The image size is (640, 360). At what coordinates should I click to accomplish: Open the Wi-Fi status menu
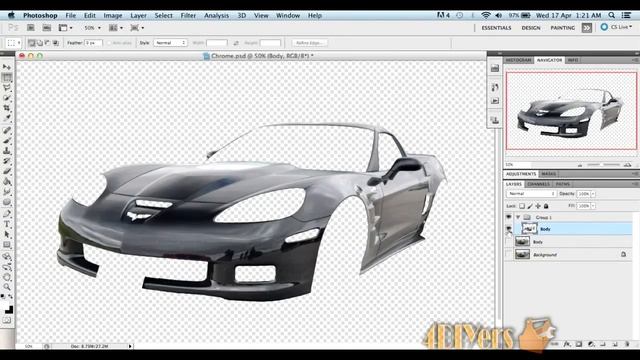485,15
